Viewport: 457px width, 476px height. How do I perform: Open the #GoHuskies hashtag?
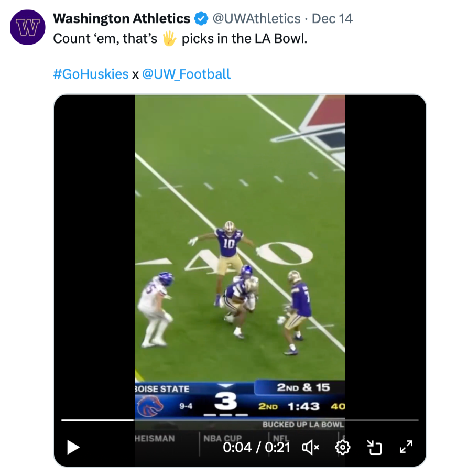[91, 74]
